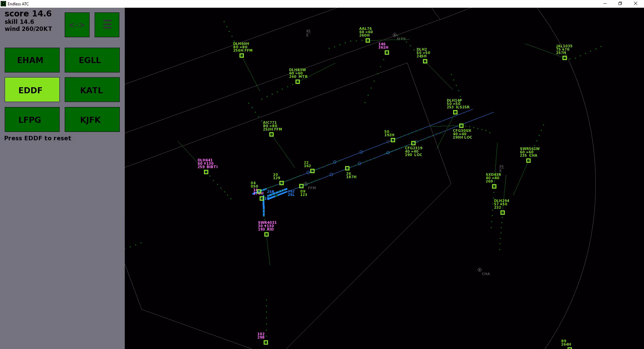Image resolution: width=644 pixels, height=349 pixels.
Task: Select aircraft blip labeled 22 162
Action: (x=312, y=171)
